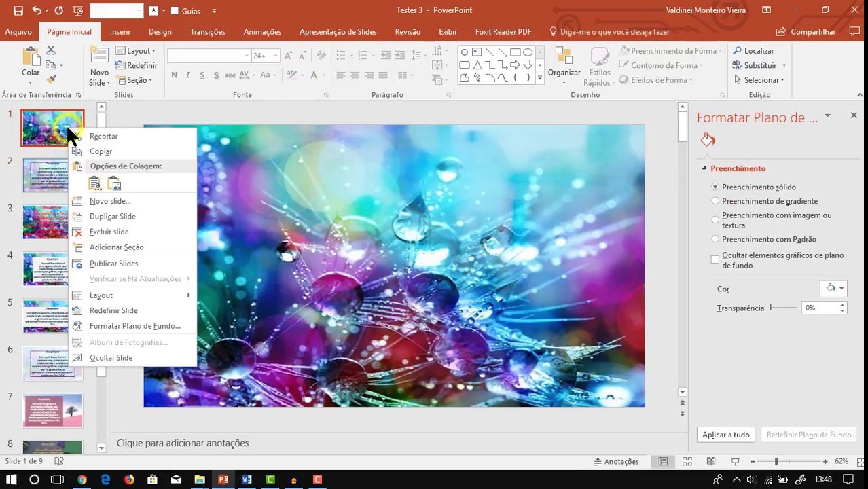Close the Formatar Plano de Fundo pane
868x489 pixels.
tap(854, 116)
